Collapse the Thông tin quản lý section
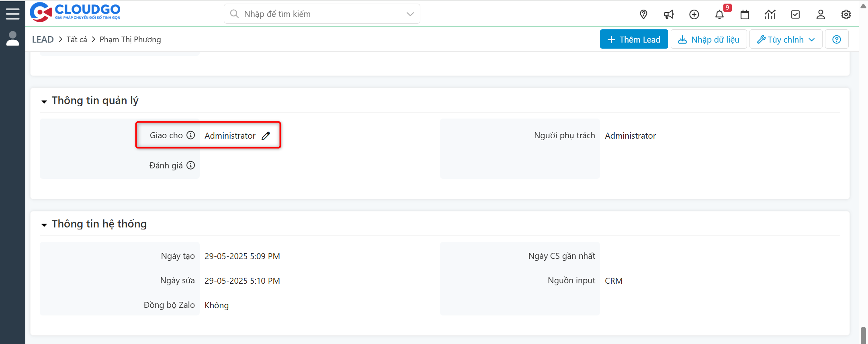This screenshot has width=868, height=344. [x=44, y=102]
